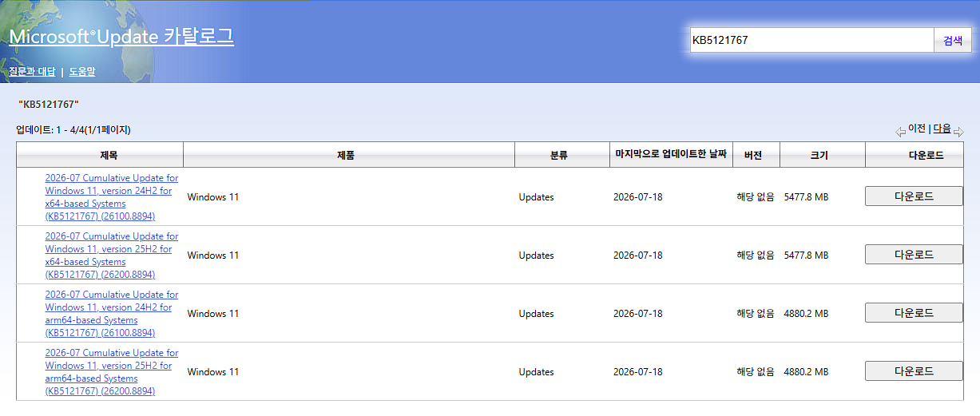Open the 도움말 help link
The image size is (980, 416).
[82, 72]
